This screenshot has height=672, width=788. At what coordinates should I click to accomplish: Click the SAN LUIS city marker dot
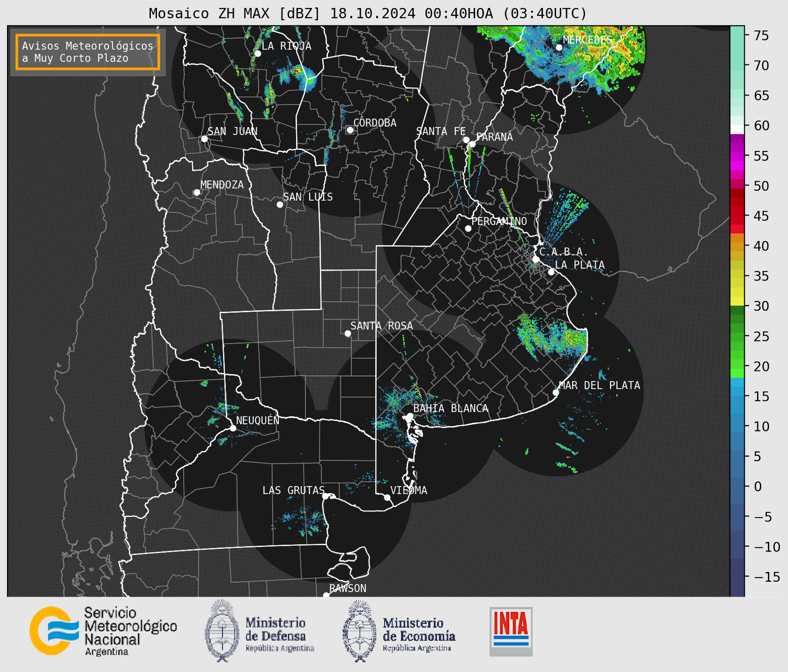[280, 205]
